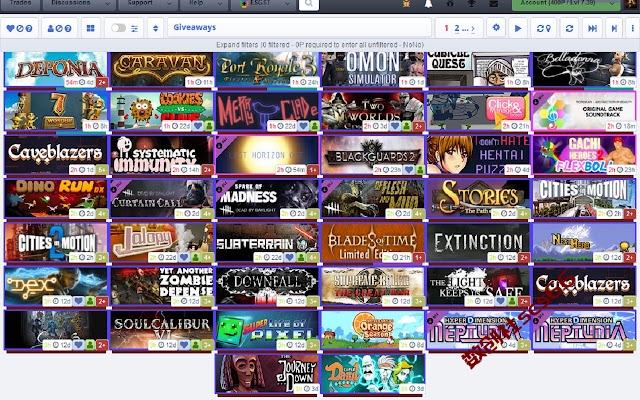This screenshot has width=640, height=400.
Task: Open the Caravan giveaway thumbnail
Action: [x=162, y=69]
